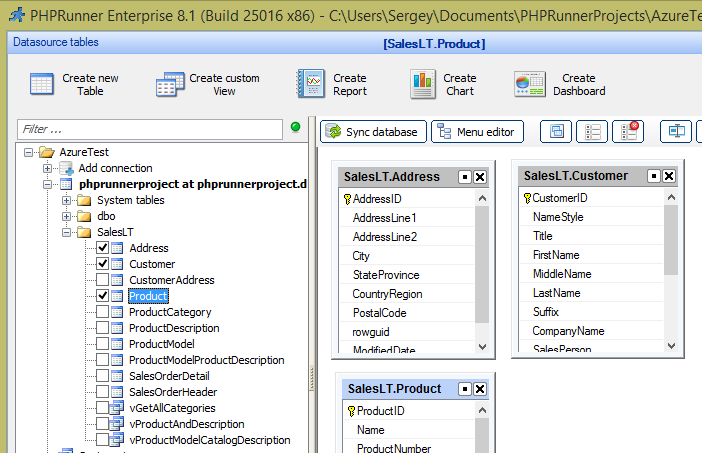Close the SalesLT.Address table box
Screen dimensions: 702x453
(480, 177)
